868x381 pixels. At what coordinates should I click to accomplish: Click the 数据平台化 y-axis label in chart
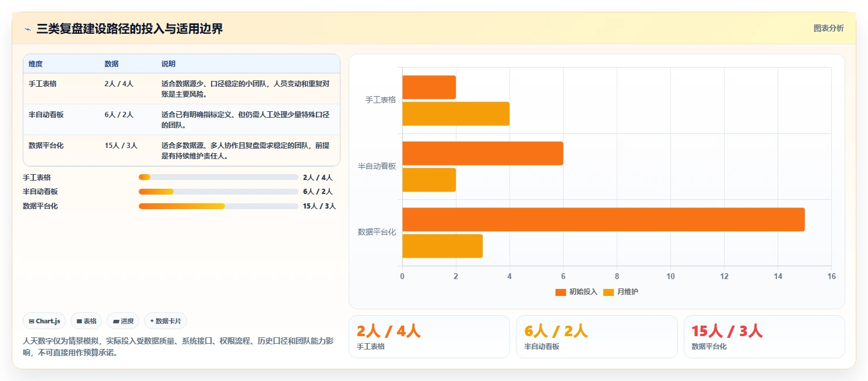coord(377,232)
